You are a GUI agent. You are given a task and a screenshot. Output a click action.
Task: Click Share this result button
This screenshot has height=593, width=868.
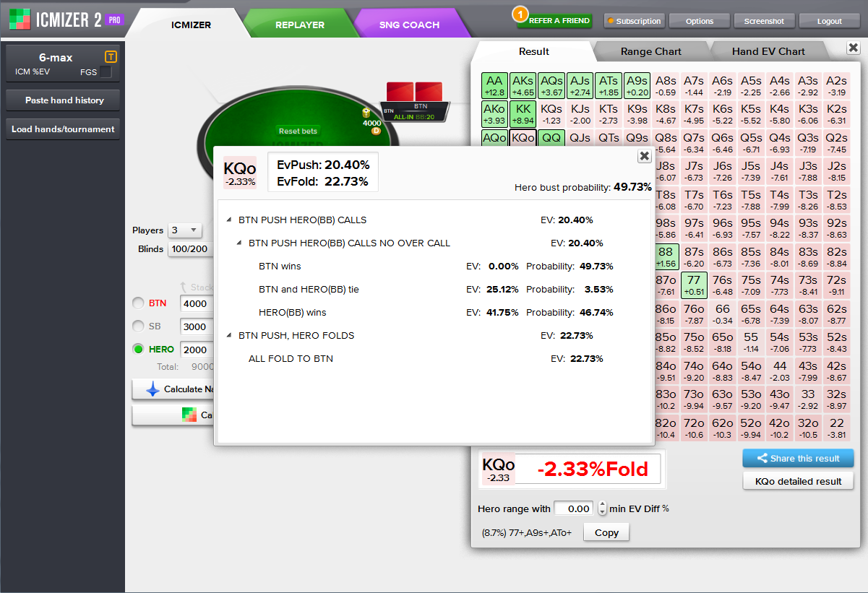(x=798, y=458)
